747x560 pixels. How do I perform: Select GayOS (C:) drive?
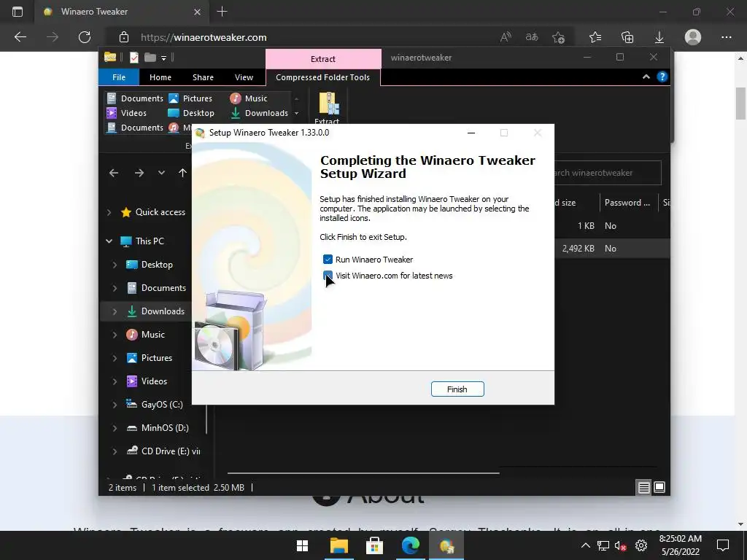pyautogui.click(x=161, y=405)
